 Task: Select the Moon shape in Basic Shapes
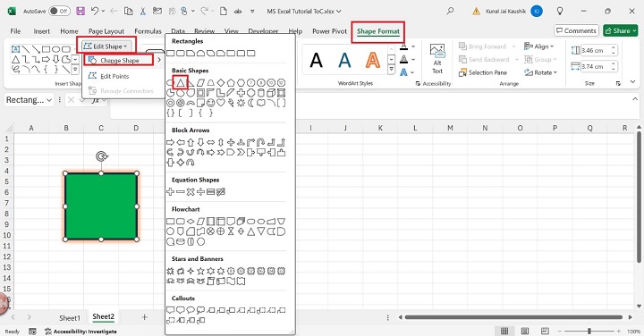pos(251,103)
